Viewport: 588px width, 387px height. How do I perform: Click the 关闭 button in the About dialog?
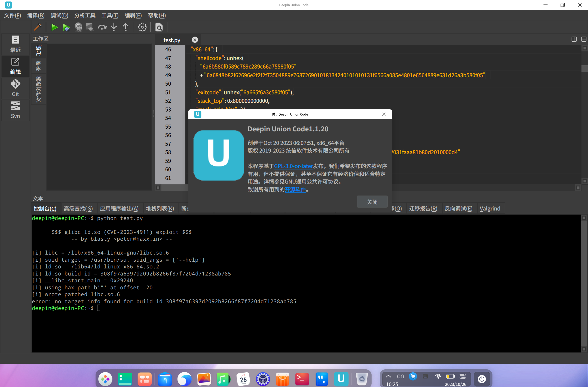click(x=372, y=202)
